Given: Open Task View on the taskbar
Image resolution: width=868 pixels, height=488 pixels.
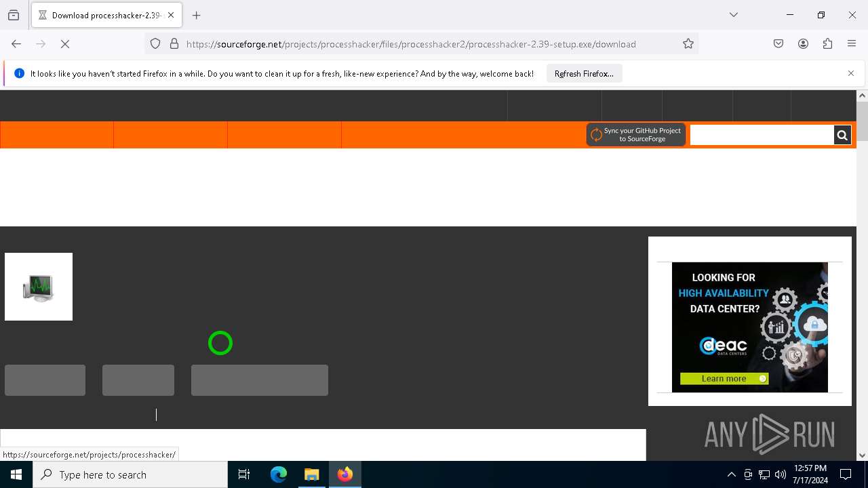Looking at the screenshot, I should coord(244,474).
